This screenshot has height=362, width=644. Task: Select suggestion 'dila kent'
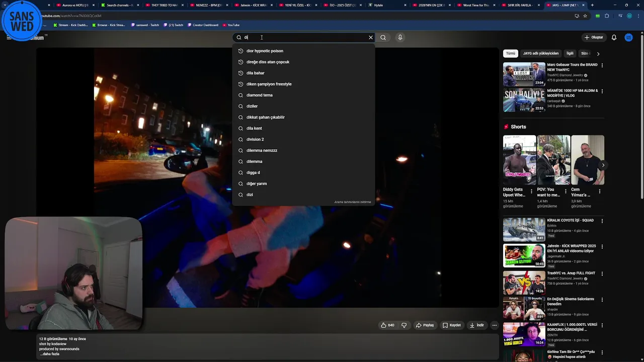303,128
